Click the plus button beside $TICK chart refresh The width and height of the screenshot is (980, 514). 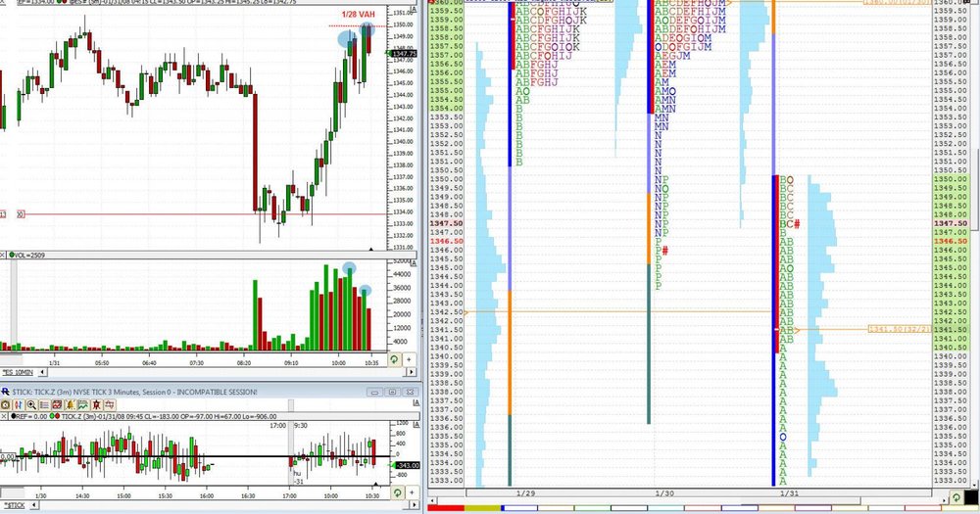(413, 492)
